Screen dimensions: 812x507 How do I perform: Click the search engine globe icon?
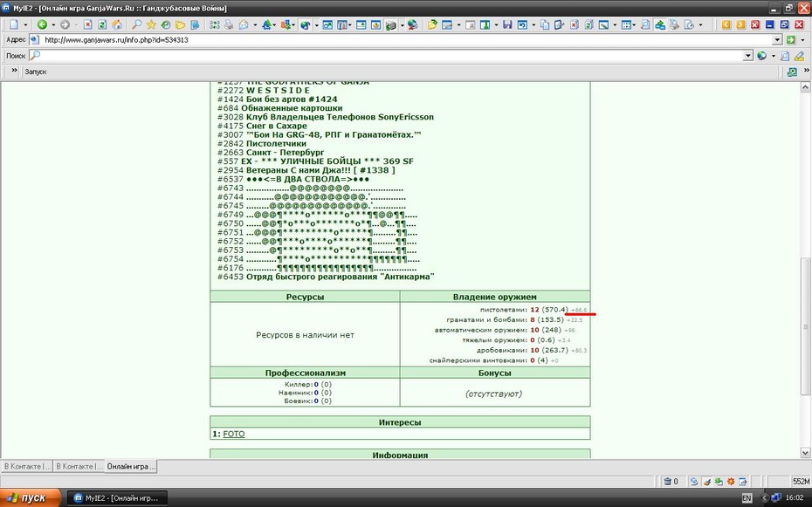coord(761,56)
